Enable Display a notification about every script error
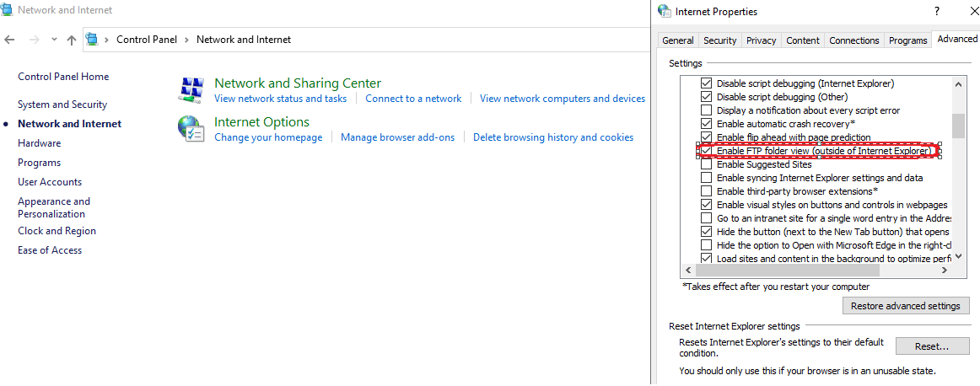Viewport: 980px width, 386px height. pyautogui.click(x=706, y=110)
